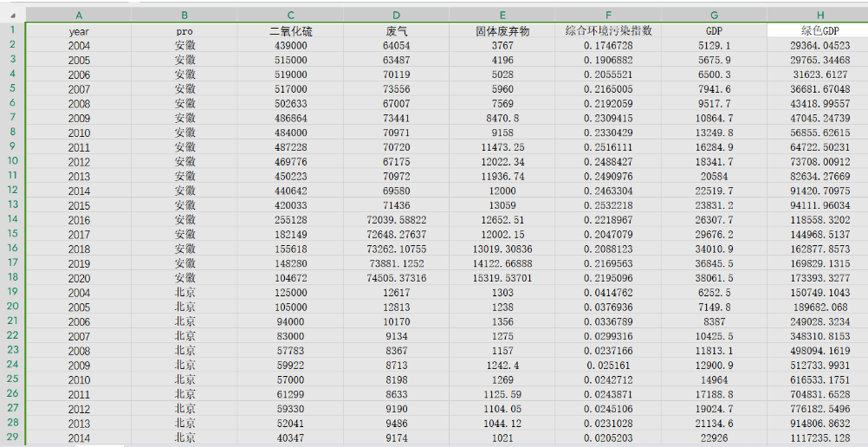Select cell containing 12813
The width and height of the screenshot is (868, 447).
[x=397, y=307]
